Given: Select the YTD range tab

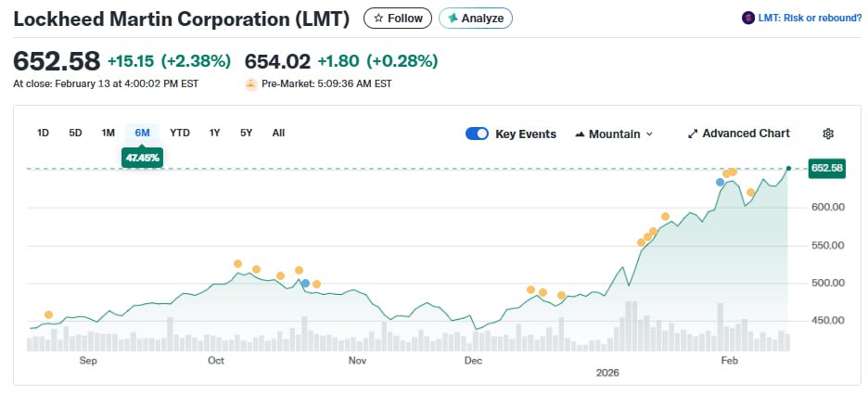Looking at the screenshot, I should (x=180, y=133).
